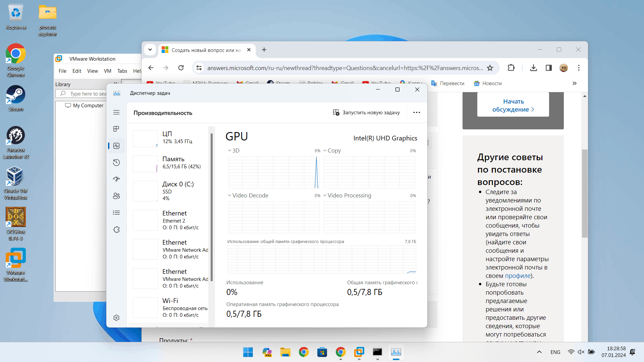Open Processes page in Task Manager sidebar
Image resolution: width=644 pixels, height=362 pixels.
tap(116, 129)
